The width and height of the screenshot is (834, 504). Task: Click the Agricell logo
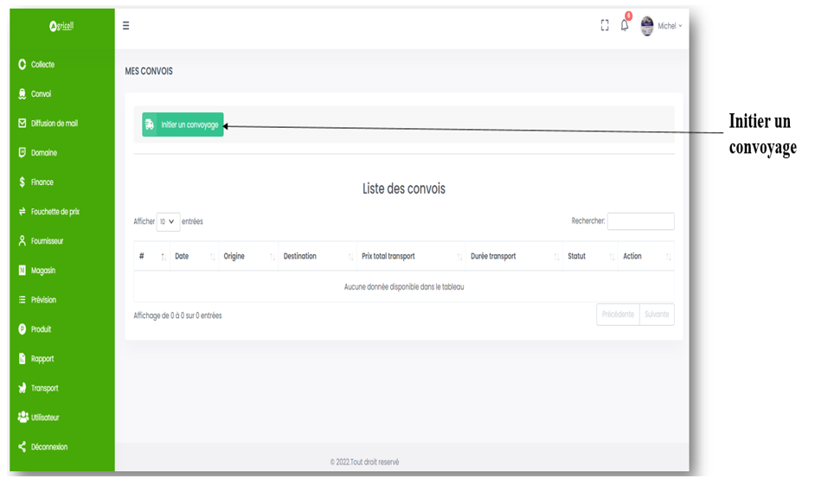pyautogui.click(x=62, y=26)
